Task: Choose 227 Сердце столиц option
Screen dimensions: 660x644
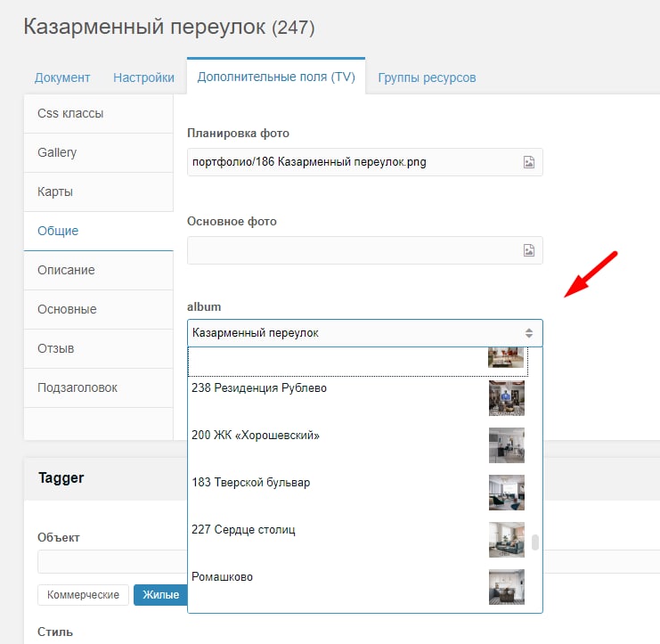Action: point(358,540)
